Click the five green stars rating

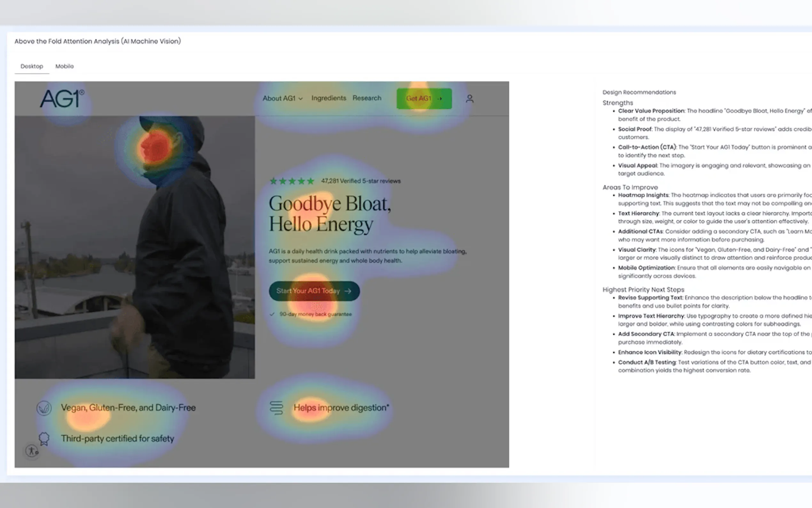coord(292,181)
